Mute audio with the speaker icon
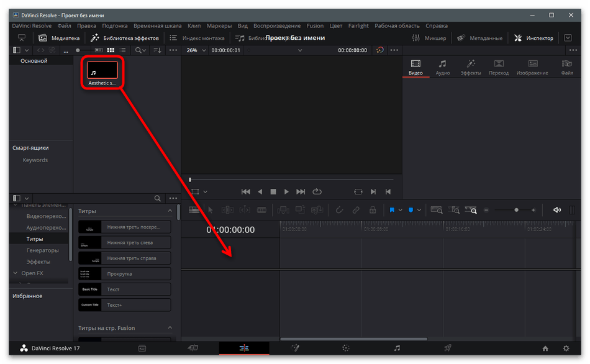590x364 pixels. click(x=557, y=210)
